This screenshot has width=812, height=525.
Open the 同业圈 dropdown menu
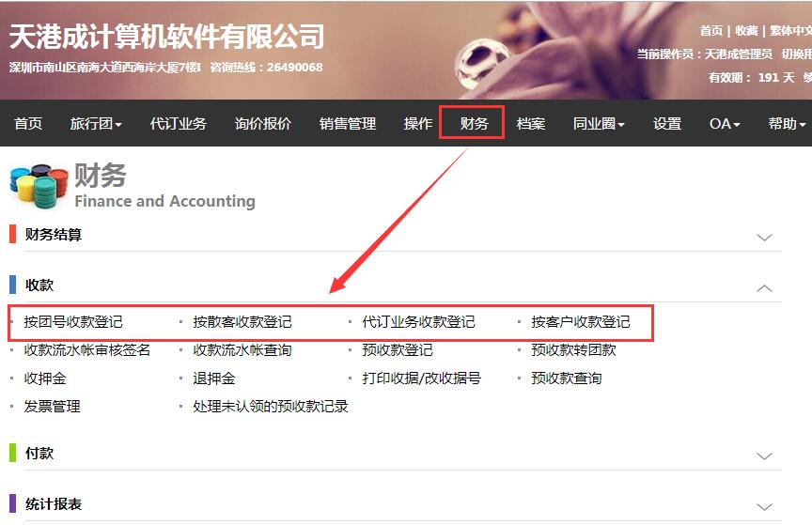(x=599, y=124)
